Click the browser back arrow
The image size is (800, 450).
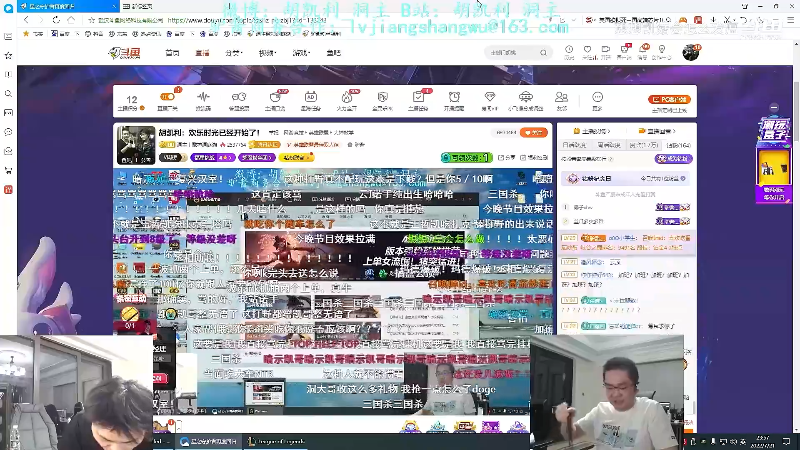[27, 20]
